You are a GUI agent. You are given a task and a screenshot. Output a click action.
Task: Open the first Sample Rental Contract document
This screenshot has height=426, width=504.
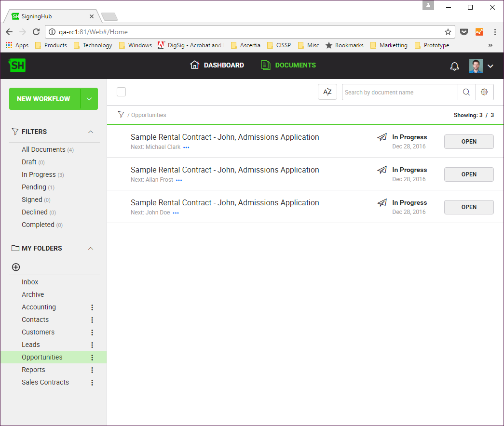click(468, 142)
